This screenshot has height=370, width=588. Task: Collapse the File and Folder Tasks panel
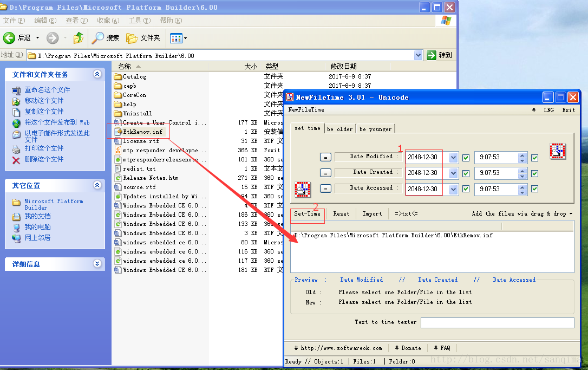coord(97,74)
